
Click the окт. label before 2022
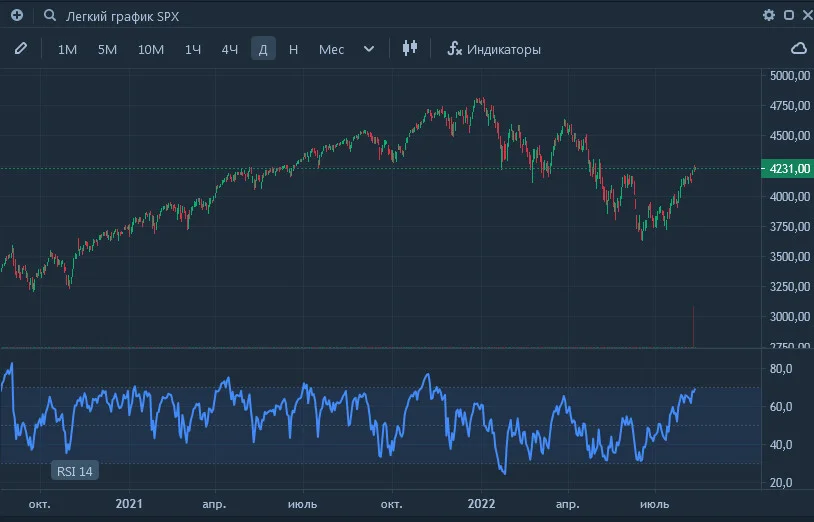(x=391, y=504)
